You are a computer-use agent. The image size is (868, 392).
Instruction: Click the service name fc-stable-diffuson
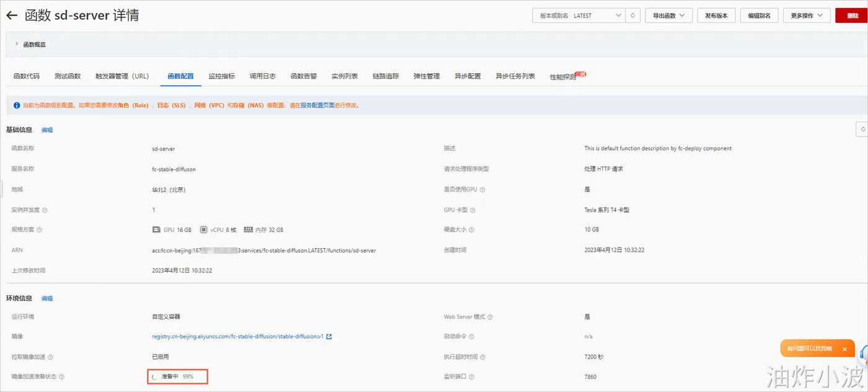[174, 169]
